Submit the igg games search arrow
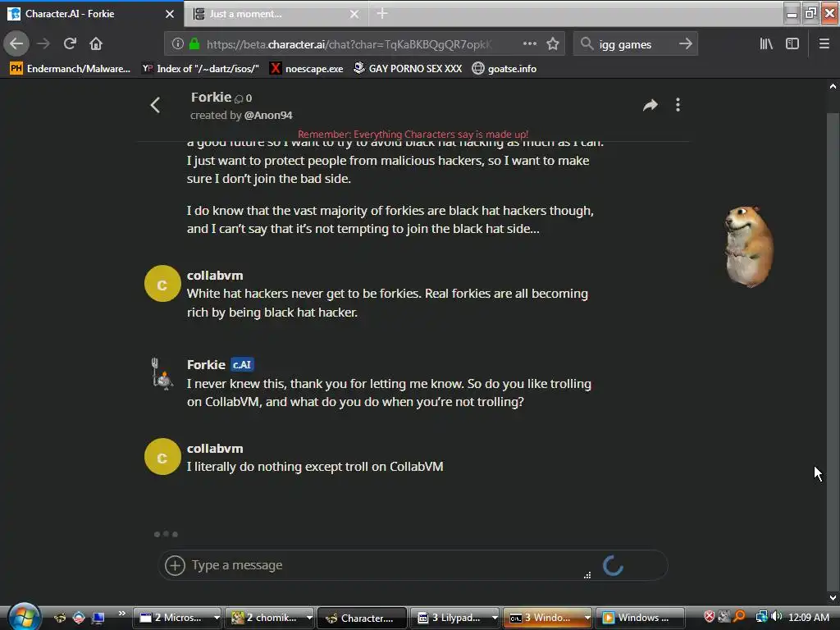The width and height of the screenshot is (840, 630). point(686,44)
